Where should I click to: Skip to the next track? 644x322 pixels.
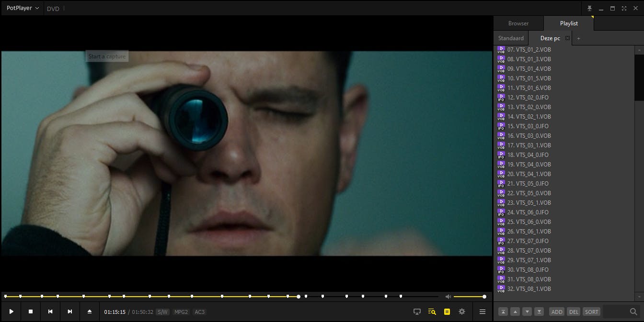tap(70, 311)
